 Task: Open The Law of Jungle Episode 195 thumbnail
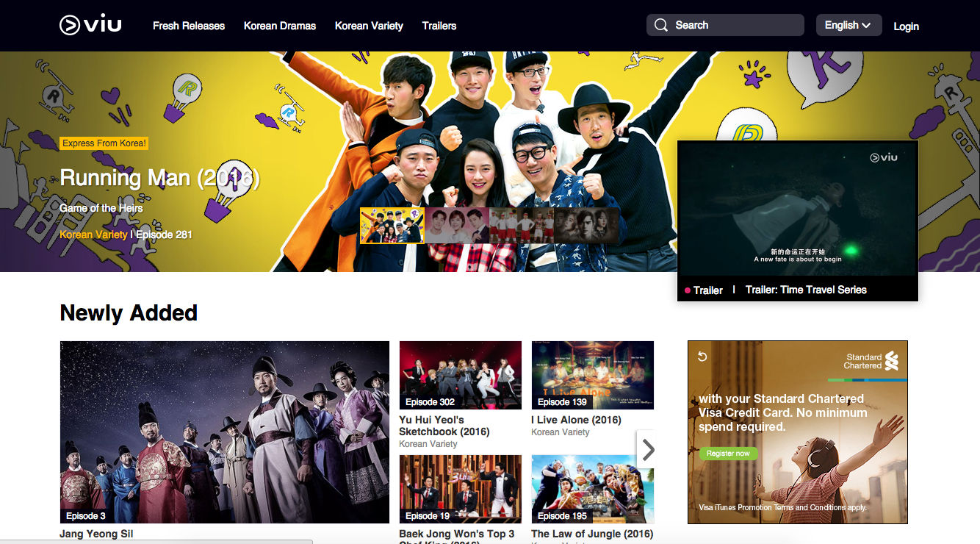[592, 489]
